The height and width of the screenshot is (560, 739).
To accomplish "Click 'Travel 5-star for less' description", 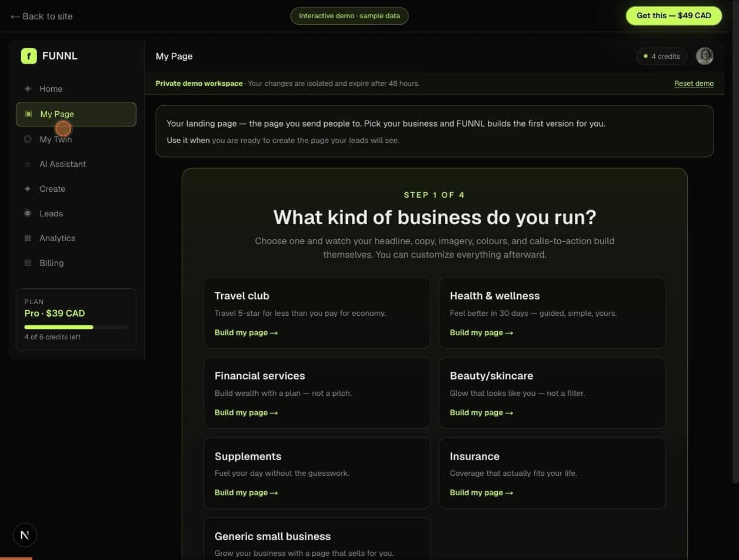I will tap(300, 314).
